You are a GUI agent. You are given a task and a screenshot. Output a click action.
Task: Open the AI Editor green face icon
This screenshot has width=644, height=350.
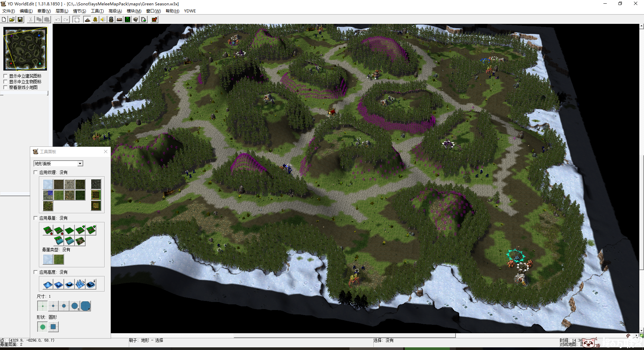[127, 19]
